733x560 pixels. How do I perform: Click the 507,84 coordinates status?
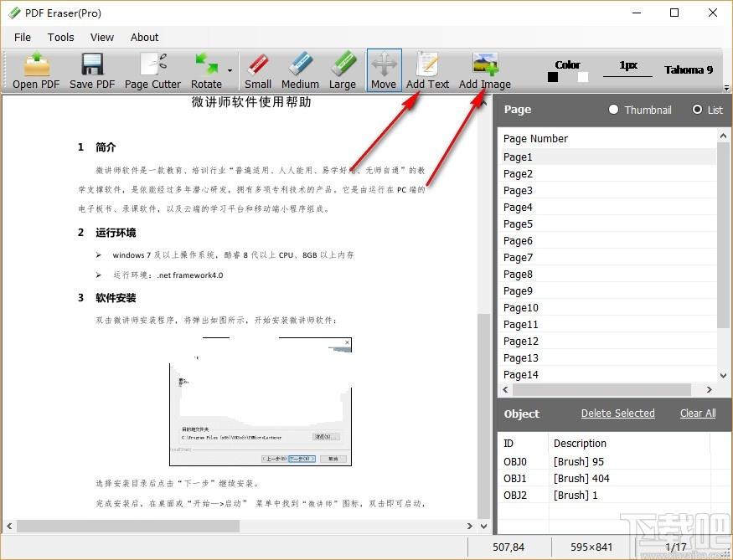pos(508,547)
